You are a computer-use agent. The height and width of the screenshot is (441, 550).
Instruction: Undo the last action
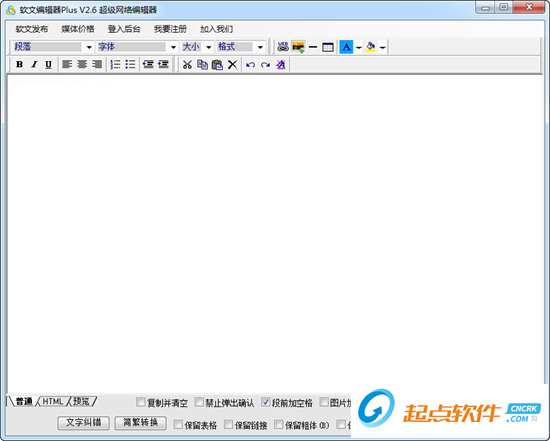(250, 65)
